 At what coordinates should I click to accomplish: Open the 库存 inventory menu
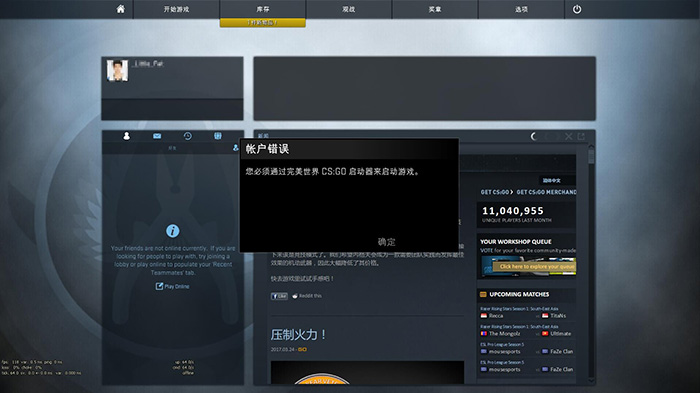click(x=262, y=9)
